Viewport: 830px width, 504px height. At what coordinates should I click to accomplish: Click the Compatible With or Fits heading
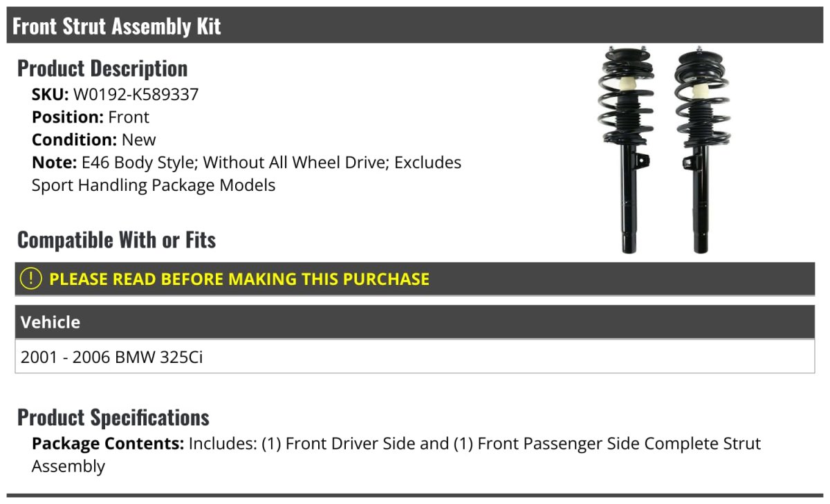[116, 240]
